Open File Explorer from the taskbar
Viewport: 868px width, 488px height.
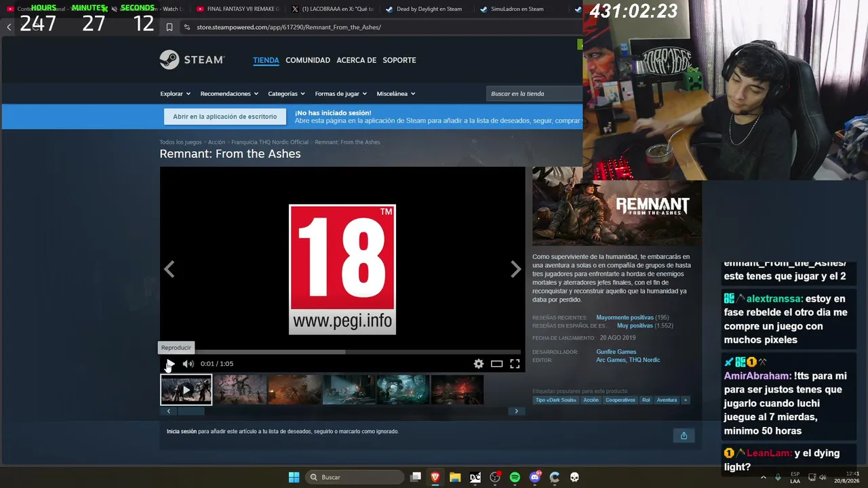click(455, 477)
